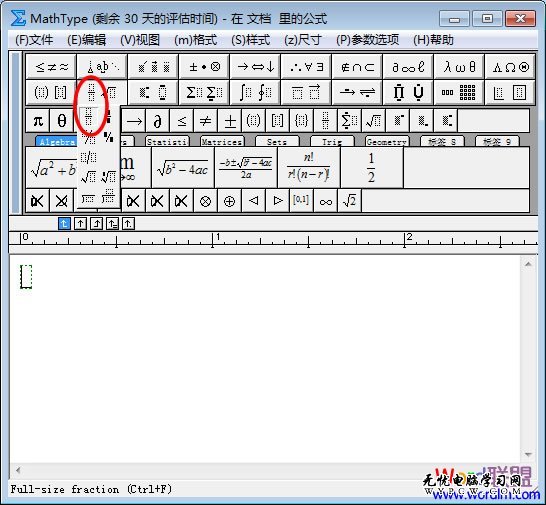
Task: Open the fence templates palette
Action: 51,92
